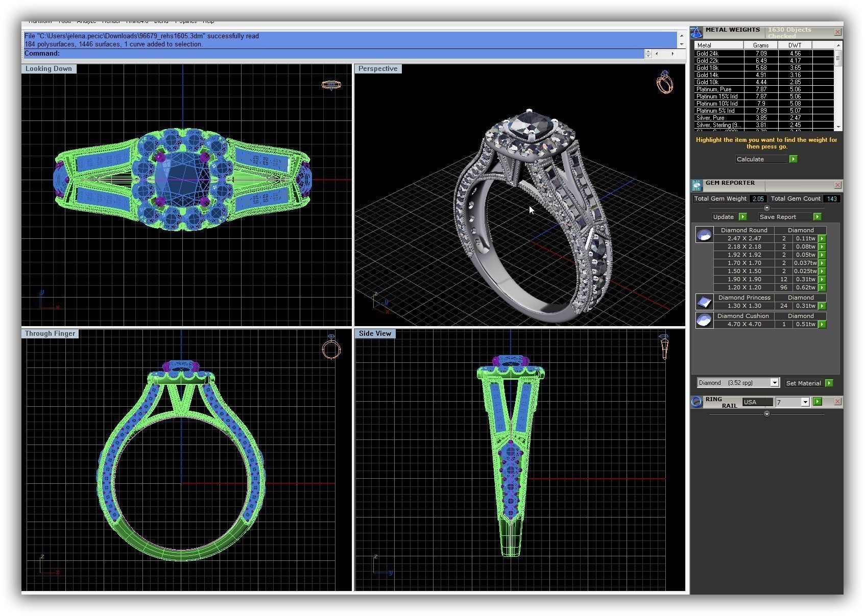Click the Set Material button
Image resolution: width=865 pixels, height=616 pixels.
[x=804, y=383]
